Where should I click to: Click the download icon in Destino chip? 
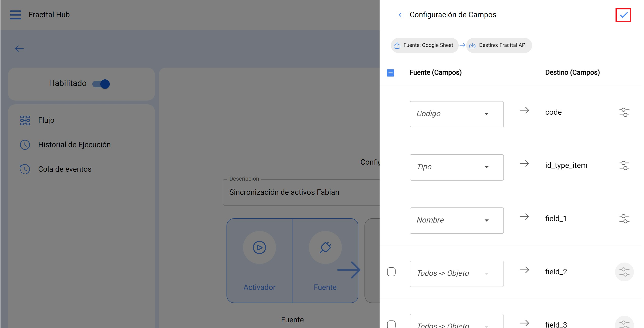click(x=472, y=45)
